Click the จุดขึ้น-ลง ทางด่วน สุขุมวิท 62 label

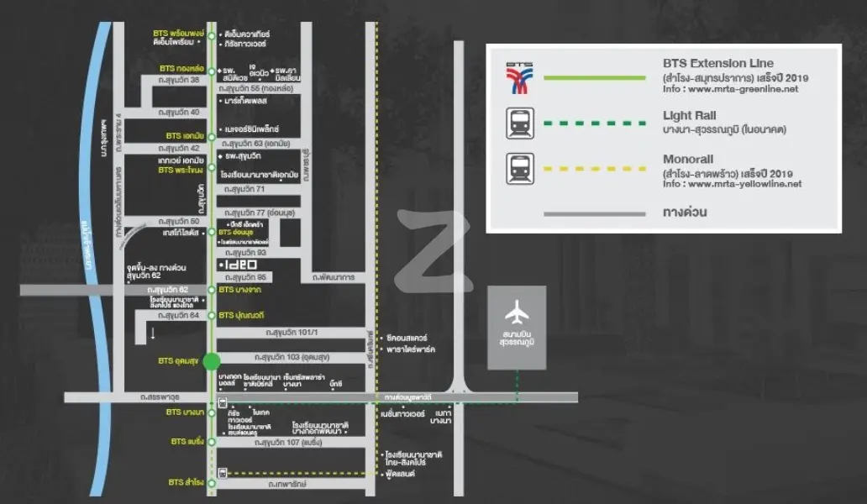pos(156,271)
